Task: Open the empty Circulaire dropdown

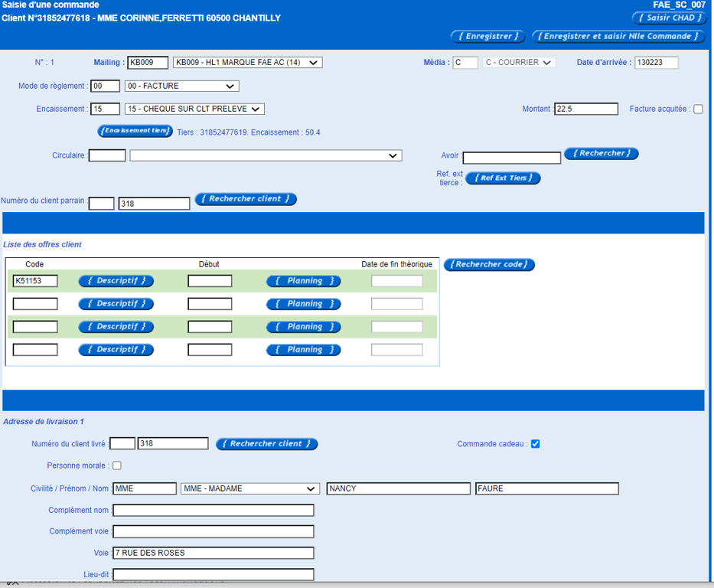Action: point(266,155)
